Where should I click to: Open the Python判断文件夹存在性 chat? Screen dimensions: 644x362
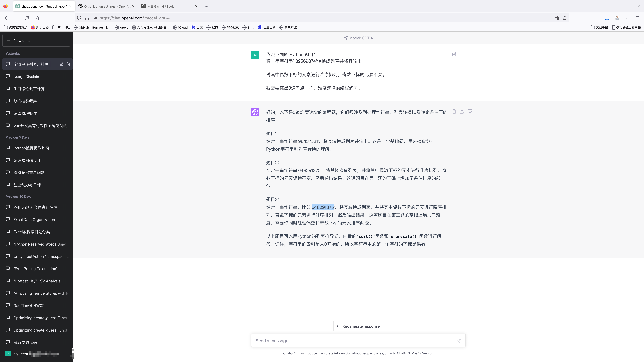coord(36,207)
